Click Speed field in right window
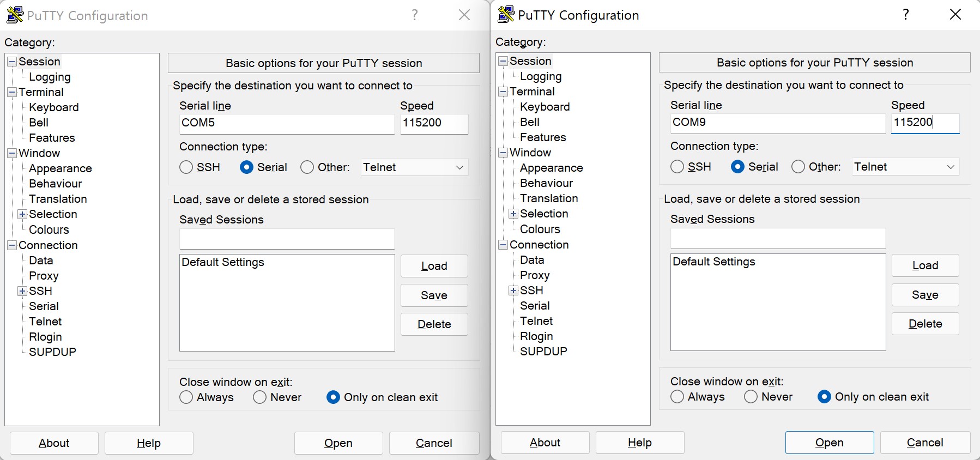980x460 pixels. point(925,123)
